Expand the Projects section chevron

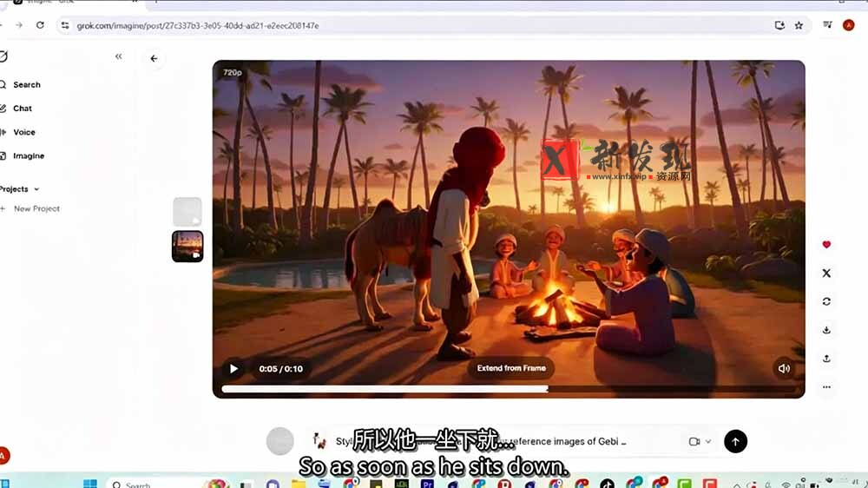tap(37, 189)
